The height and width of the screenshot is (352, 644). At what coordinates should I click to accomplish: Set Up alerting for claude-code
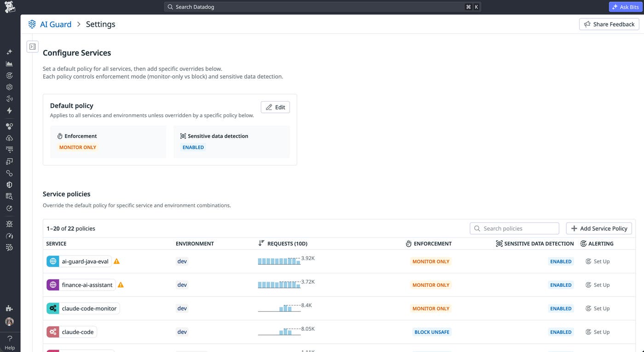[x=598, y=332]
